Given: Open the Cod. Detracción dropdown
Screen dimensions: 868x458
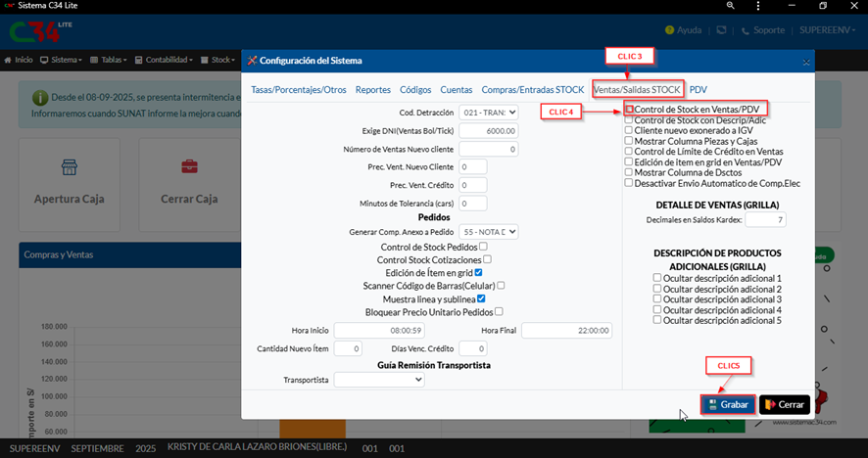Looking at the screenshot, I should pyautogui.click(x=488, y=113).
